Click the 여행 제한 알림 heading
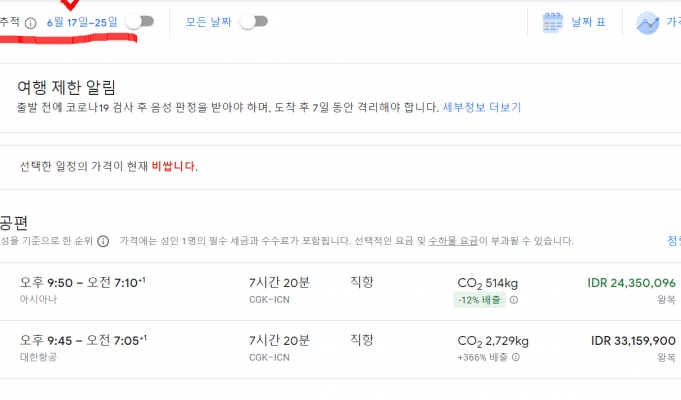This screenshot has height=400, width=681. click(x=74, y=87)
